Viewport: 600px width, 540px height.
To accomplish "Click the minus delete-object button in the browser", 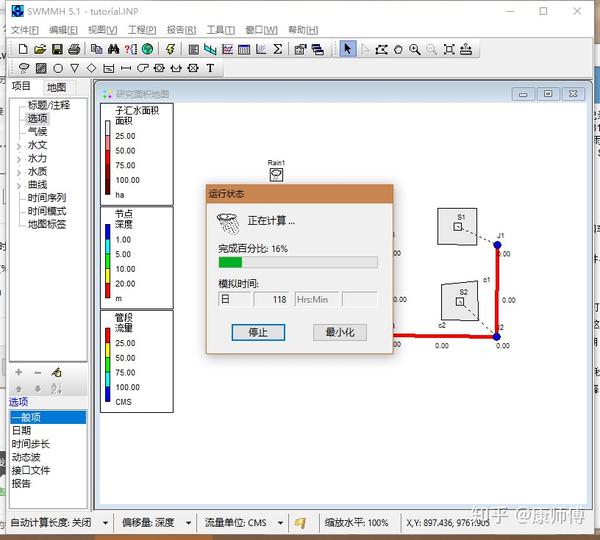I will pyautogui.click(x=38, y=372).
